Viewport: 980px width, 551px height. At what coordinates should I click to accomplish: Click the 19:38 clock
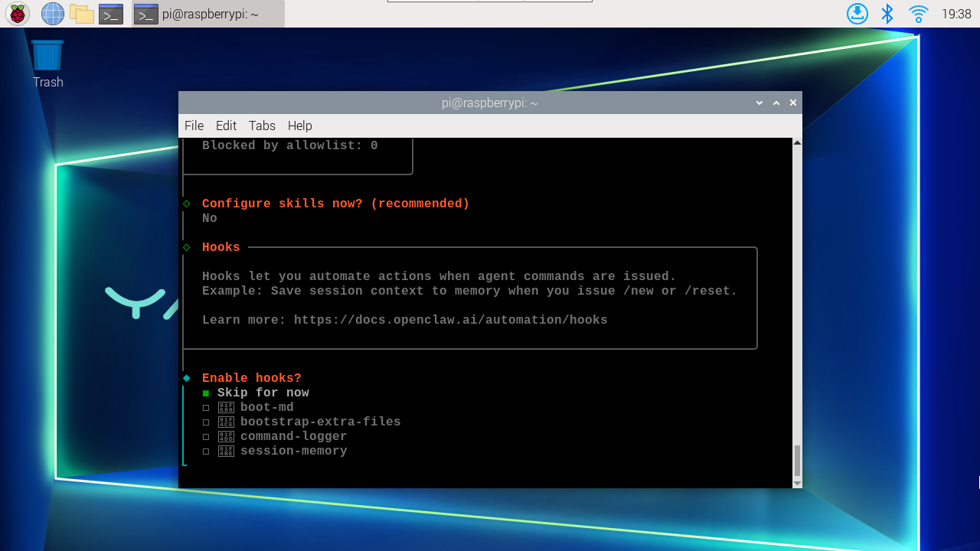pyautogui.click(x=956, y=14)
